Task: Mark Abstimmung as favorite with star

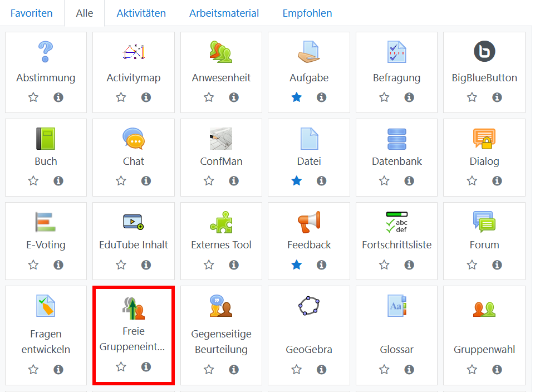Action: (33, 97)
